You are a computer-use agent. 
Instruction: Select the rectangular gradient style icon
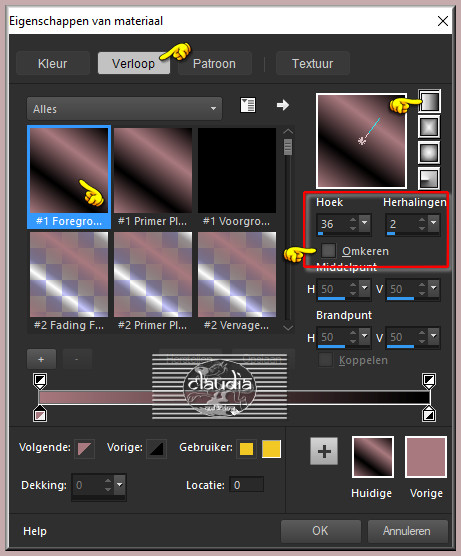pos(429,127)
